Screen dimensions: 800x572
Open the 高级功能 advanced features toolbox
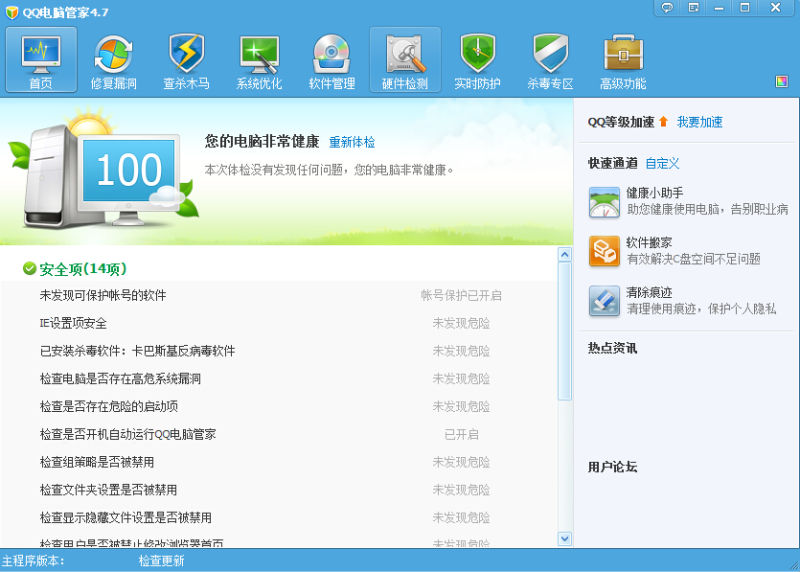point(623,60)
